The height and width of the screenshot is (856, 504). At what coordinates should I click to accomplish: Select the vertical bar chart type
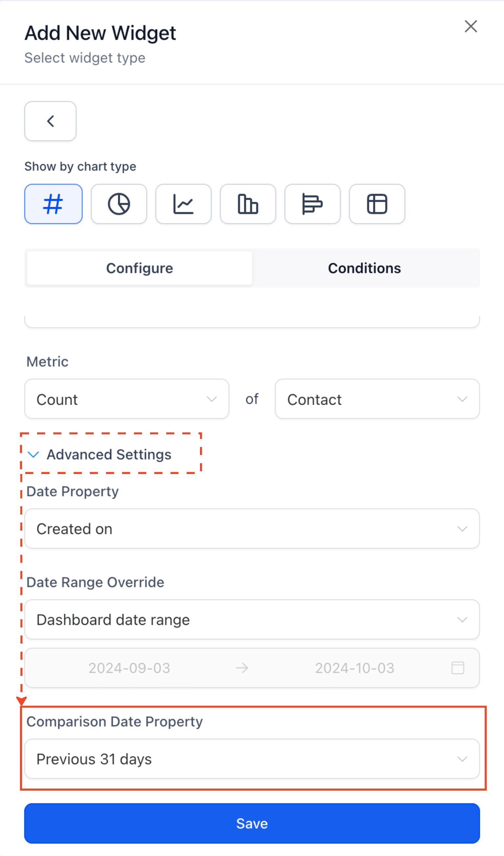248,204
